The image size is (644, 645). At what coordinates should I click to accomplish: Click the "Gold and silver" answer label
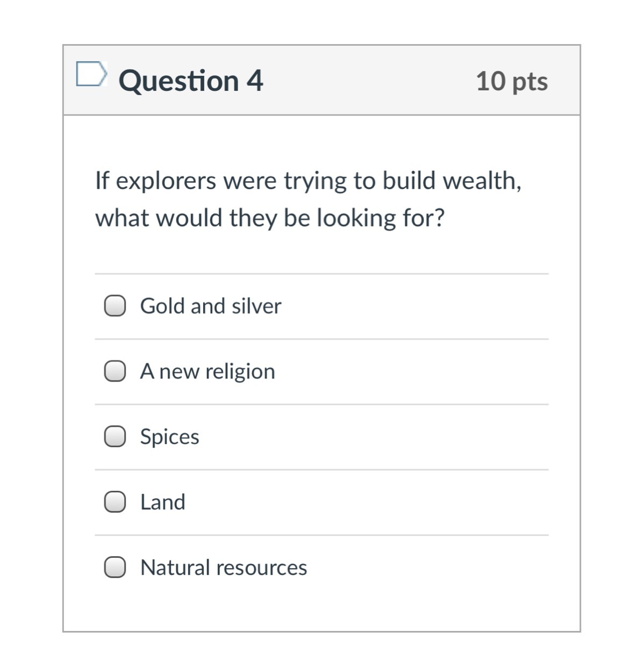pos(210,306)
